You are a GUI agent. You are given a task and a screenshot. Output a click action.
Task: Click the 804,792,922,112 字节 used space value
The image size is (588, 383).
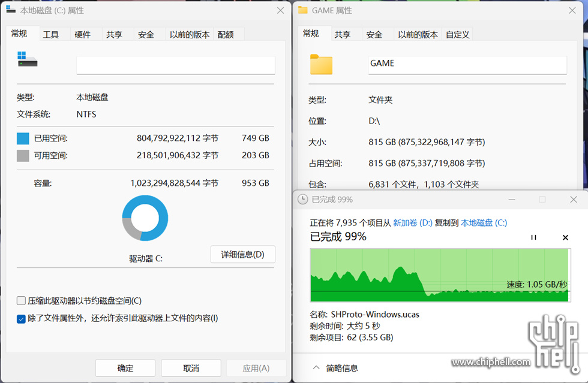coord(178,138)
